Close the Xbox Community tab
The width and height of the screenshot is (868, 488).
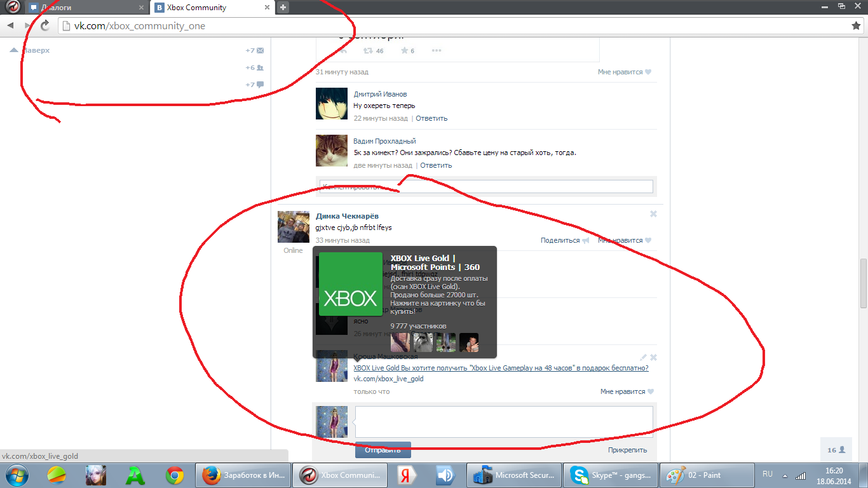267,8
